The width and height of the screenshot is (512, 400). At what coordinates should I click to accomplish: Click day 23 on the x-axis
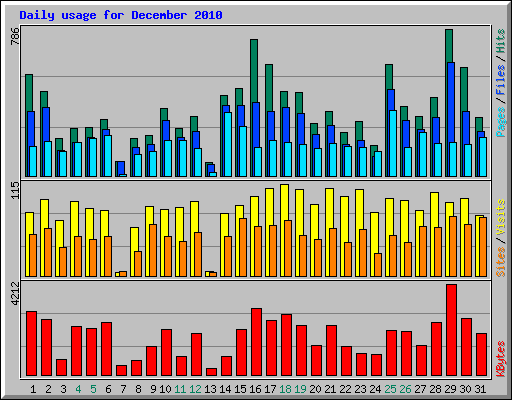pyautogui.click(x=360, y=389)
